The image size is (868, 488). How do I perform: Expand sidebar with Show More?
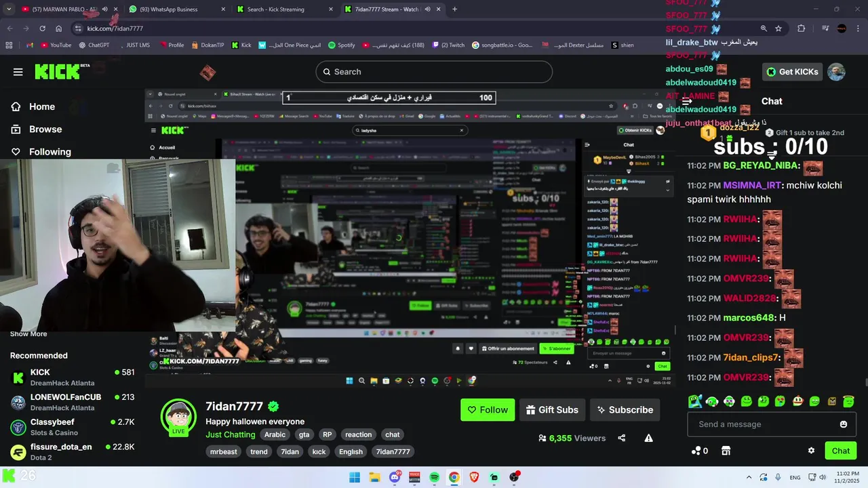tap(28, 333)
